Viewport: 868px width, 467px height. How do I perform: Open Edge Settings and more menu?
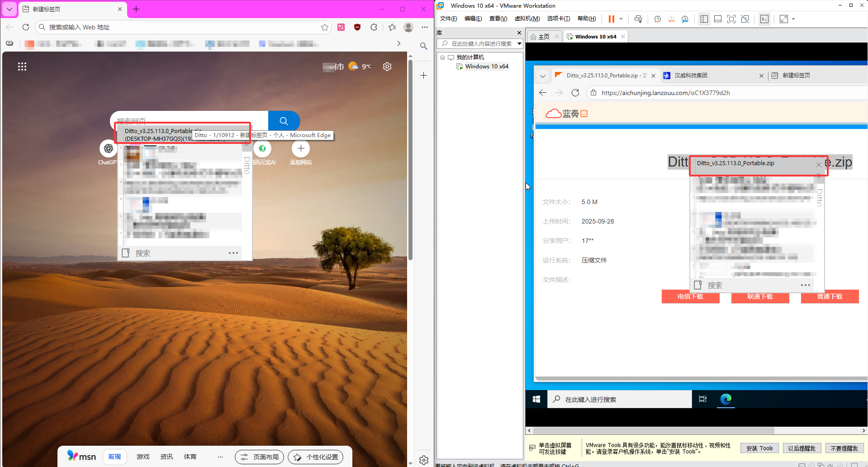click(x=424, y=27)
